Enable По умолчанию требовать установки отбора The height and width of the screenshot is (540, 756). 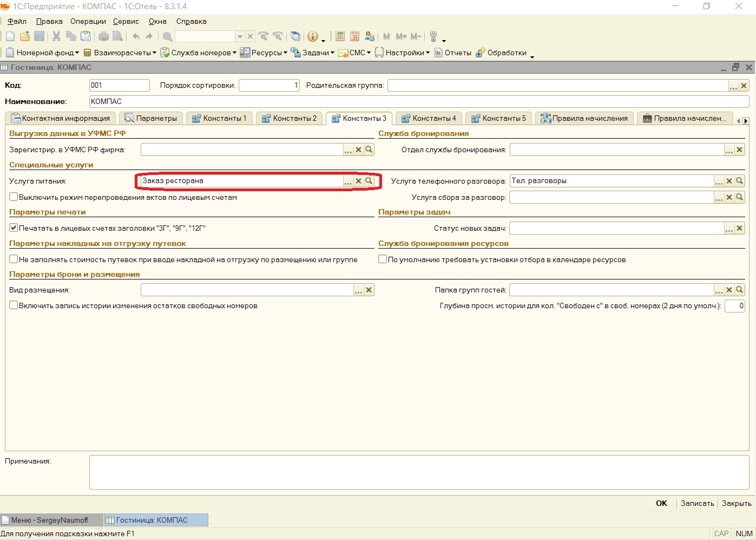(383, 259)
